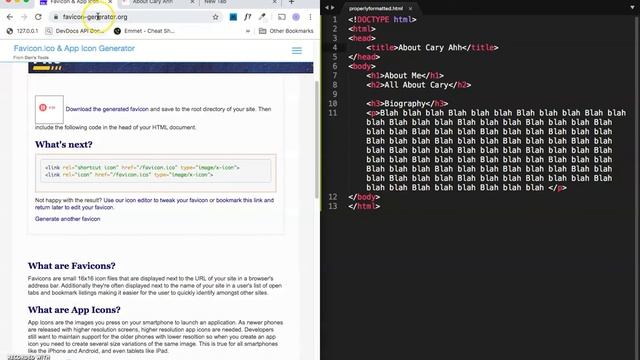Viewport: 640px width, 360px height.
Task: Open the site hamburger menu
Action: 297,51
